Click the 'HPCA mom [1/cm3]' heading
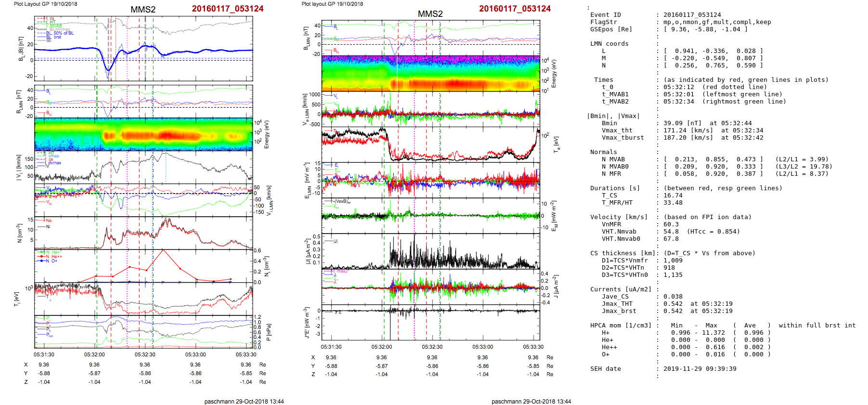Image resolution: width=868 pixels, height=405 pixels. click(x=621, y=326)
